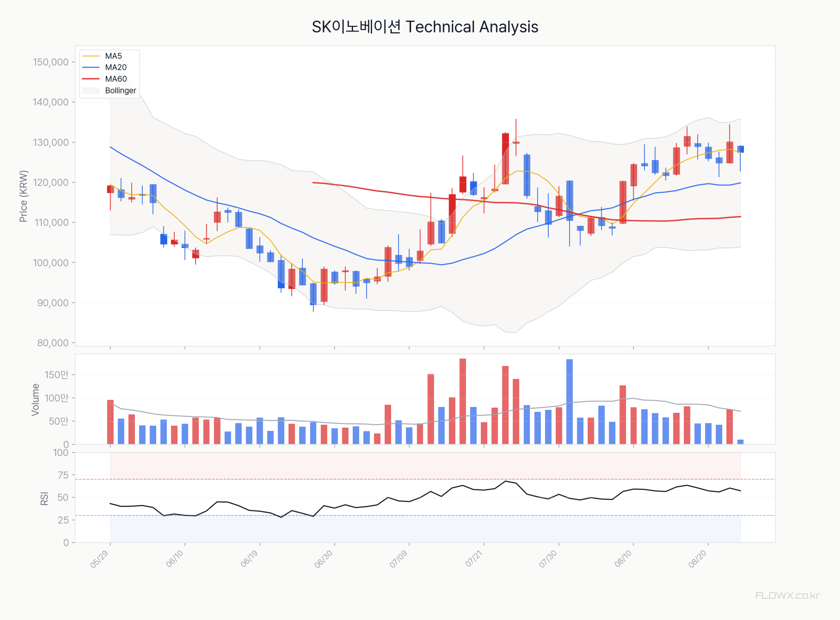Viewport: 840px width, 620px height.
Task: Click the 07/09 date label
Action: (398, 559)
